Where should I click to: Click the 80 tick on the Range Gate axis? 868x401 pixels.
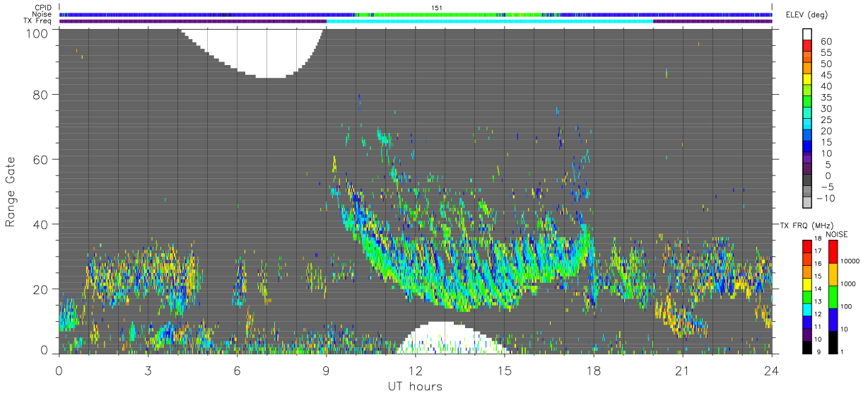pyautogui.click(x=40, y=94)
